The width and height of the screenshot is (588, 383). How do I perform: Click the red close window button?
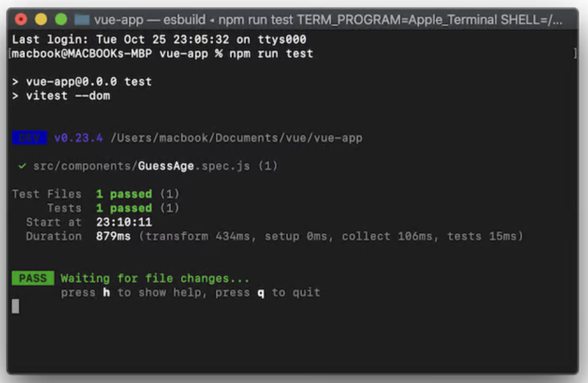point(21,19)
